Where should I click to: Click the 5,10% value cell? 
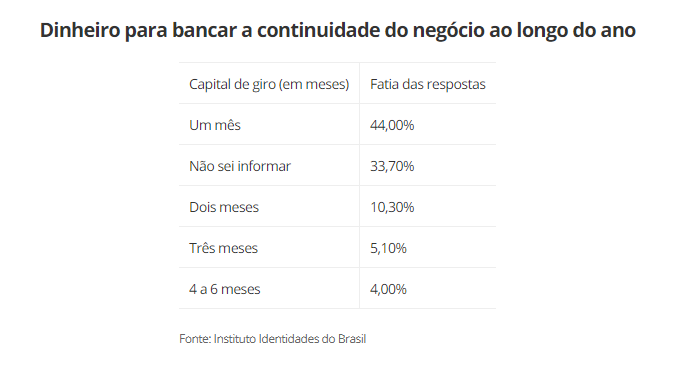coord(388,248)
